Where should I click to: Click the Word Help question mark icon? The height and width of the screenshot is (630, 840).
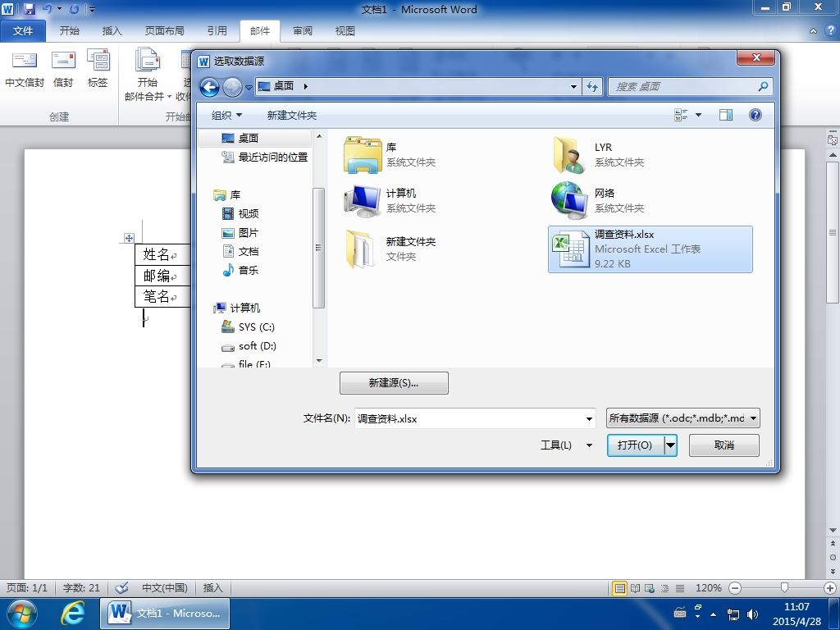point(830,31)
